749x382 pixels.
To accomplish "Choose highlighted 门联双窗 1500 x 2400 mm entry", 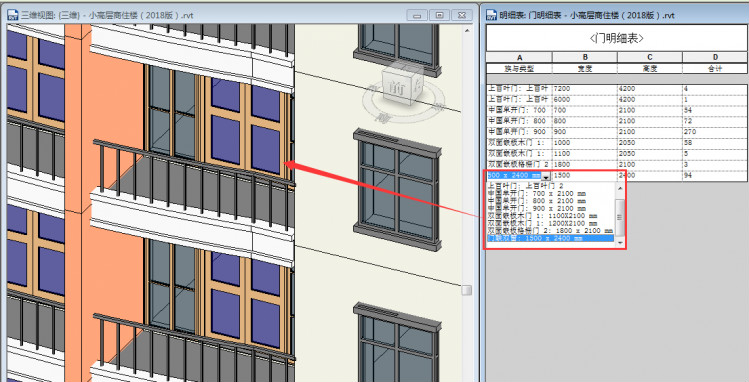I will point(550,238).
